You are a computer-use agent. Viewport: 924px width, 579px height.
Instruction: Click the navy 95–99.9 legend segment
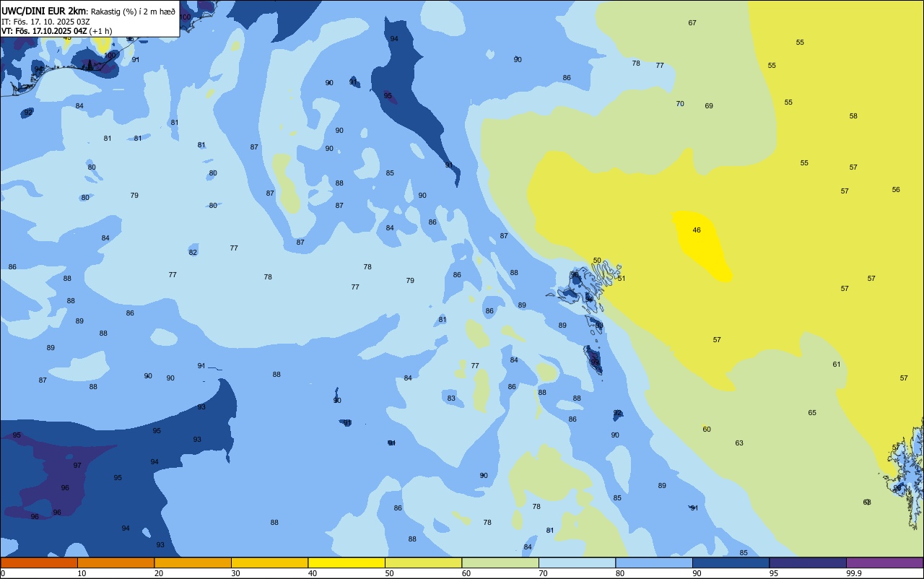click(x=808, y=562)
